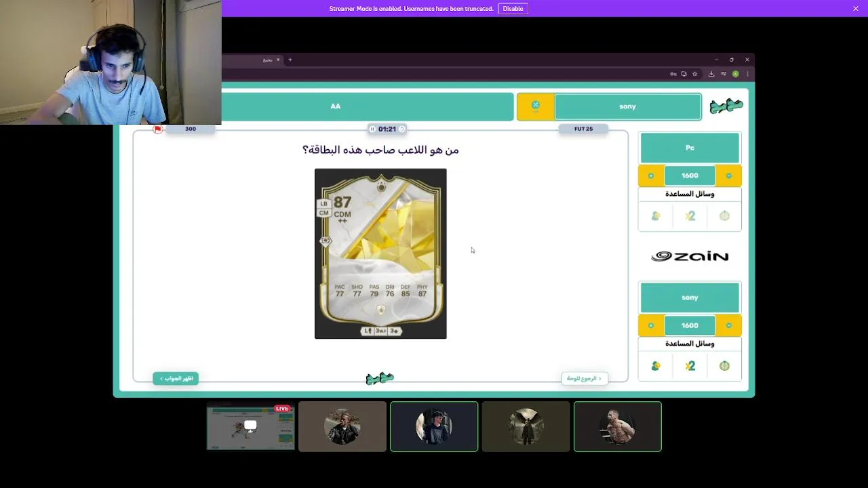Click the green game logo at top right
Viewport: 868px width, 488px height.
point(726,106)
